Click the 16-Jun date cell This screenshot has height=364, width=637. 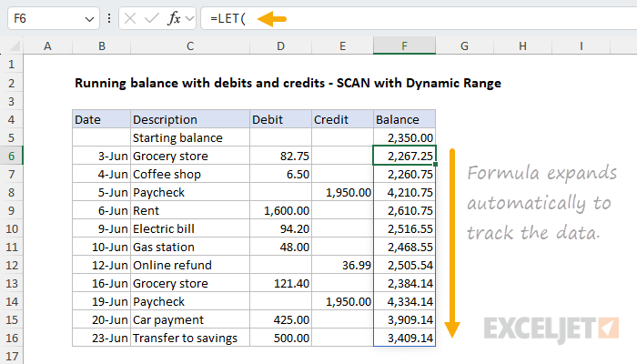point(102,283)
